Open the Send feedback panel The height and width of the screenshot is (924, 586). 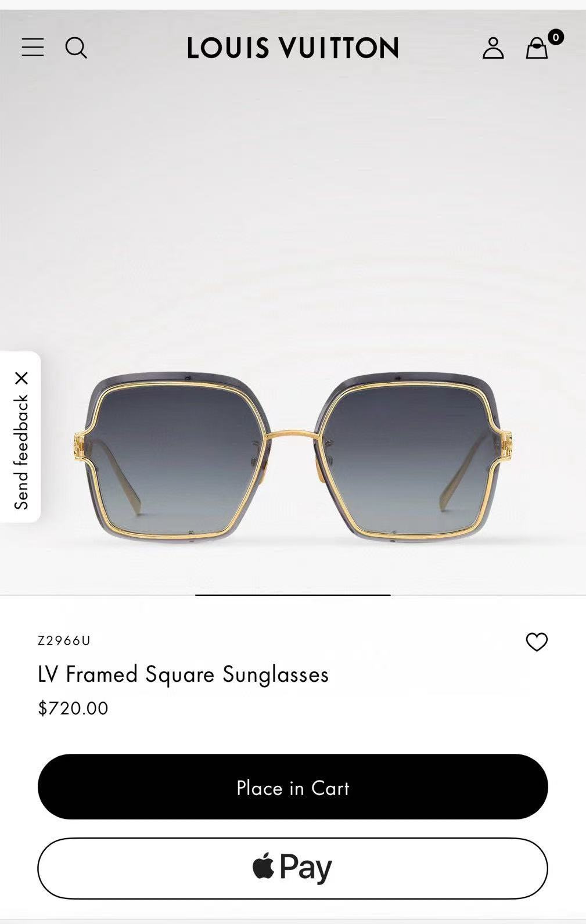pyautogui.click(x=21, y=452)
